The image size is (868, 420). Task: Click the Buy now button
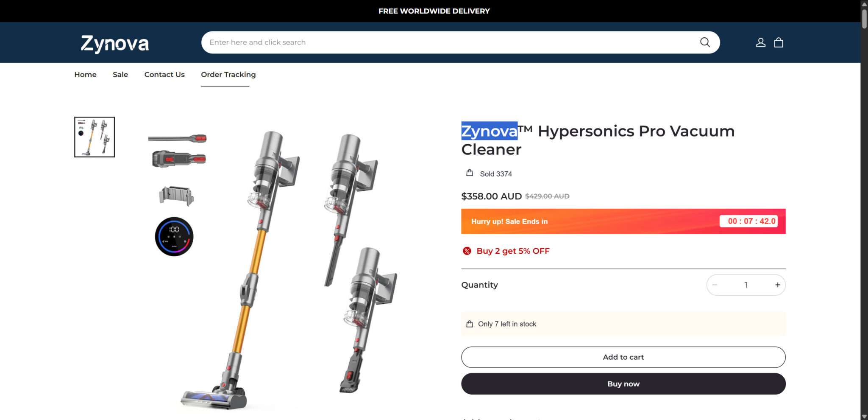pos(623,384)
